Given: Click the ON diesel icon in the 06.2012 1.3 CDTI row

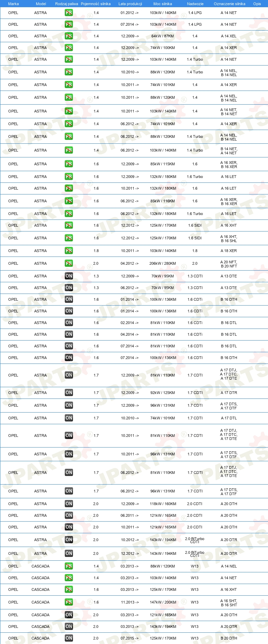Looking at the screenshot, I should tap(69, 288).
